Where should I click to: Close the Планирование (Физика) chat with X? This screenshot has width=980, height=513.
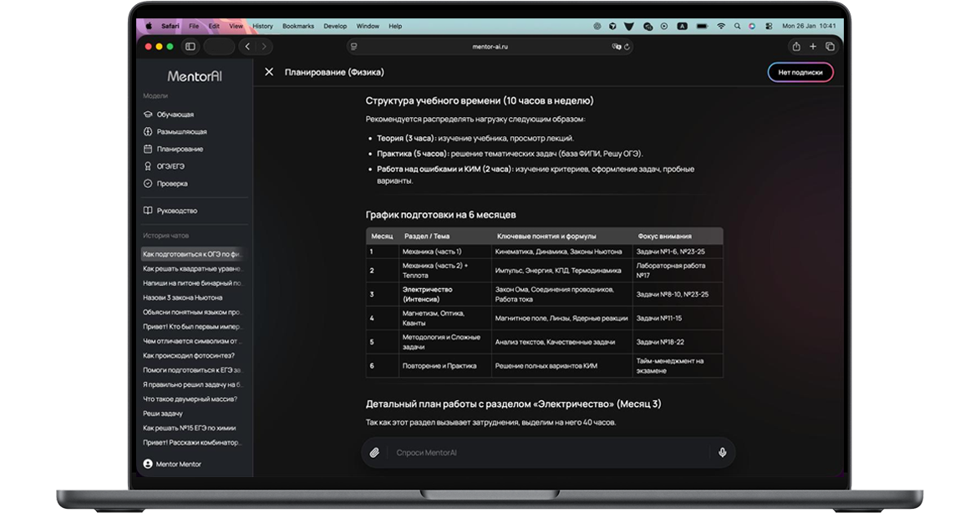coord(269,72)
